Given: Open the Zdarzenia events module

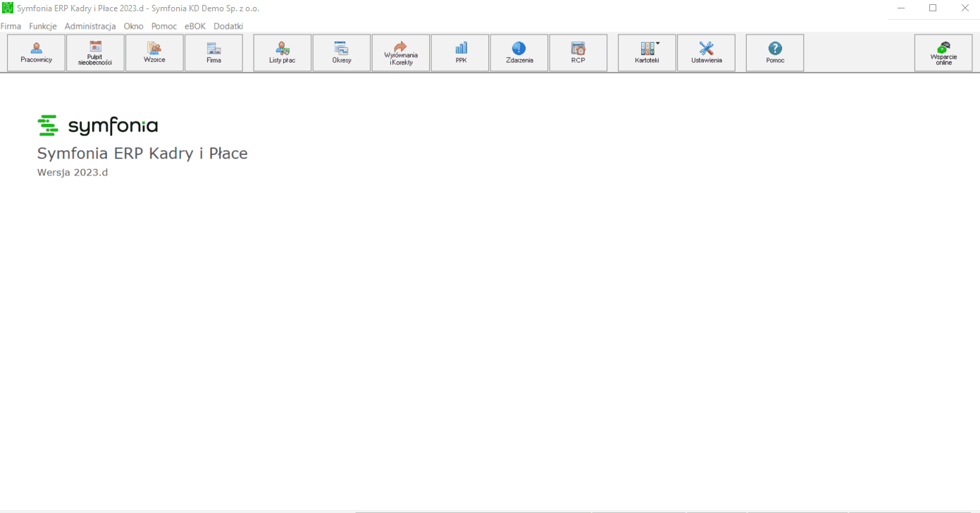Looking at the screenshot, I should click(519, 53).
